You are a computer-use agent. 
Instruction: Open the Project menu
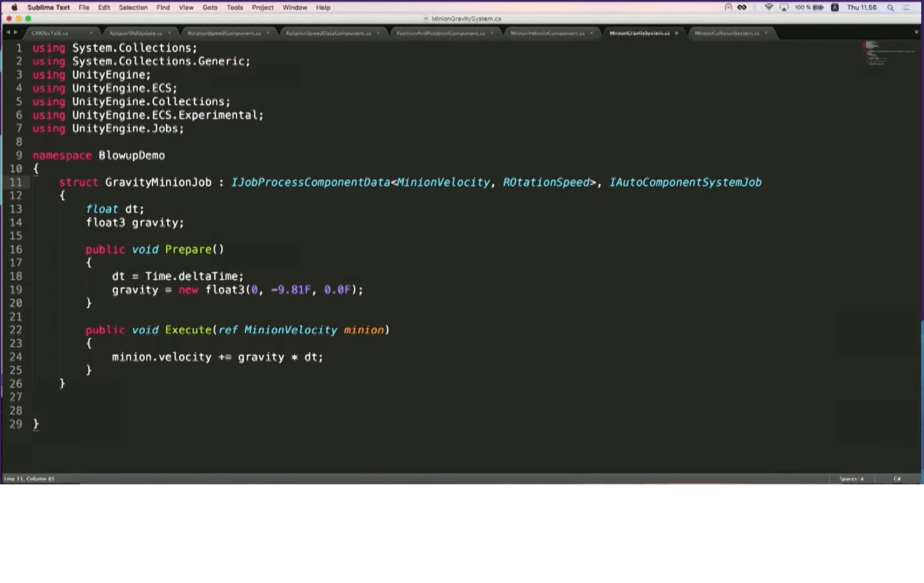click(263, 8)
